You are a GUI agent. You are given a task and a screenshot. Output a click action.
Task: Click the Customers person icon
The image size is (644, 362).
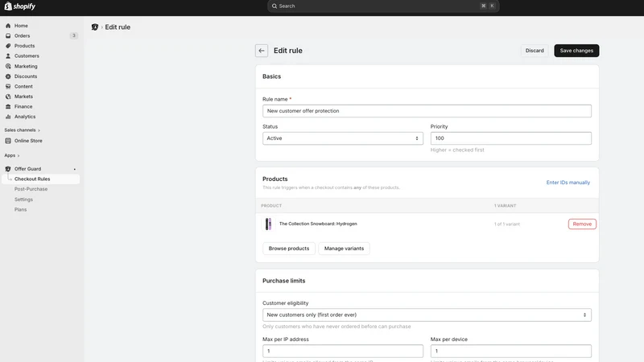point(8,56)
